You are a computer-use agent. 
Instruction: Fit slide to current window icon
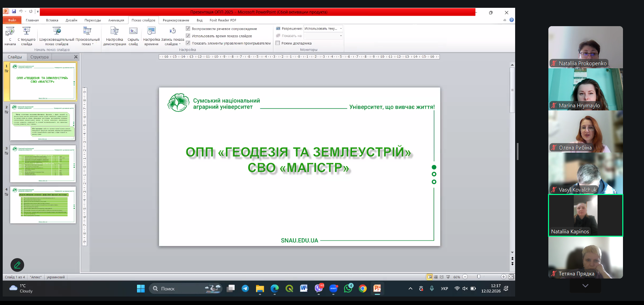click(511, 277)
